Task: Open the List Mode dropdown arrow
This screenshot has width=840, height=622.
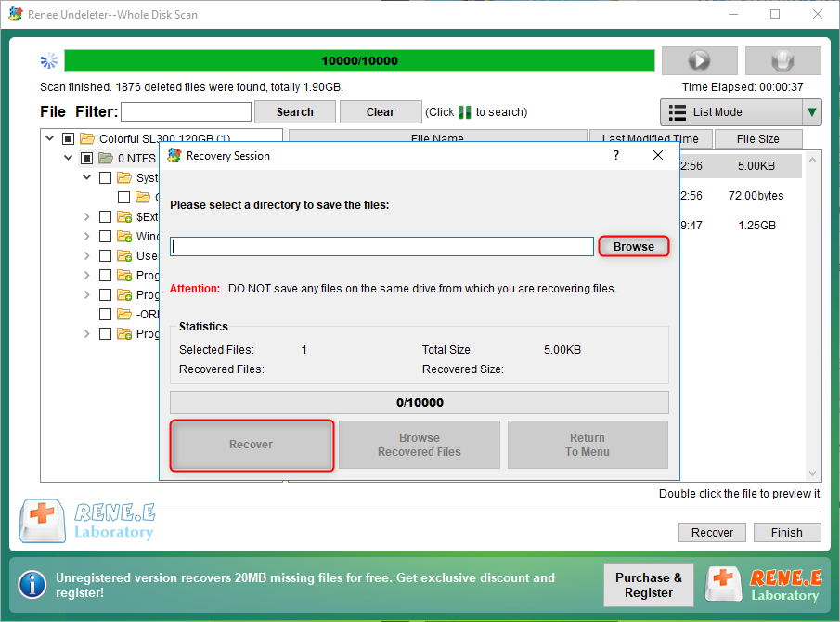Action: pyautogui.click(x=812, y=112)
